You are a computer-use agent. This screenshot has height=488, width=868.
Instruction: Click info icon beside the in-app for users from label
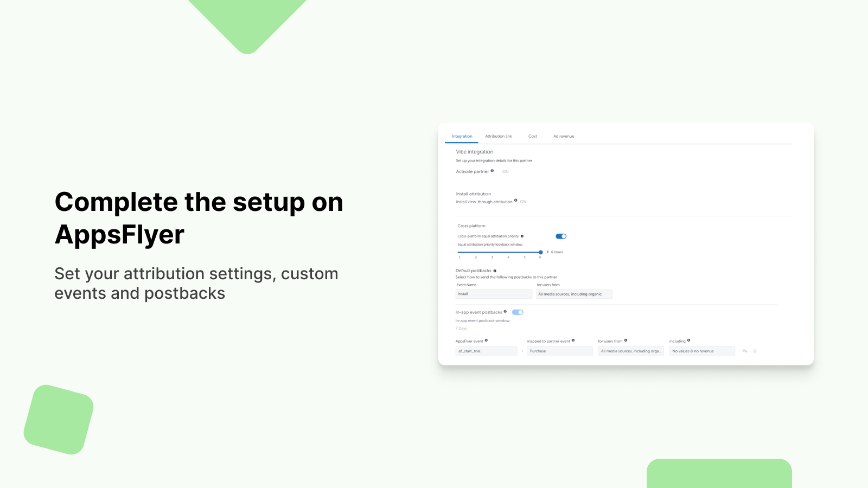(x=626, y=341)
